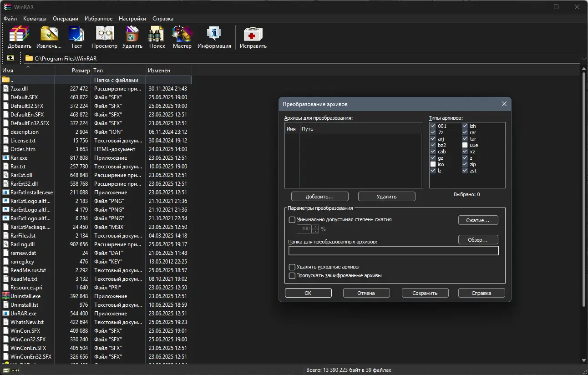This screenshot has height=375, width=588.
Task: Click the file icon of Default.SFX
Action: (6, 97)
